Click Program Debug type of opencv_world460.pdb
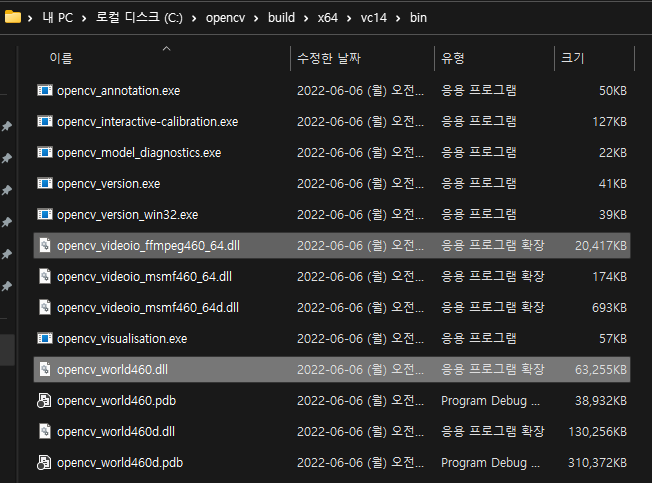Image resolution: width=652 pixels, height=483 pixels. (x=490, y=401)
